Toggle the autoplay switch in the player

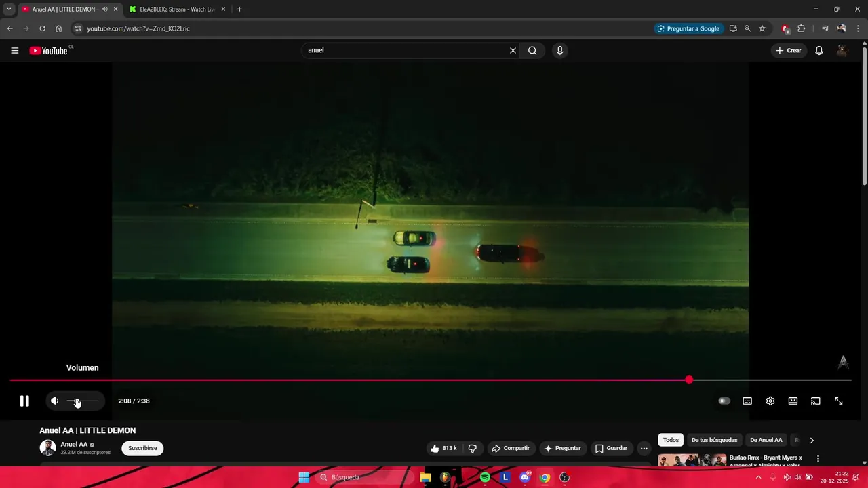pos(724,401)
